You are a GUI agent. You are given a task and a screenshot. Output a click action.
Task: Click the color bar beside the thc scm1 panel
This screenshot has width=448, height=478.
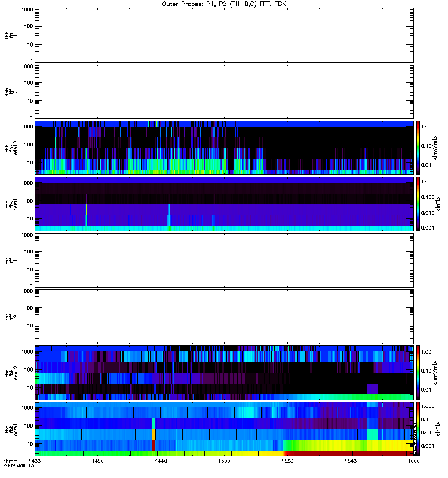pyautogui.click(x=418, y=429)
